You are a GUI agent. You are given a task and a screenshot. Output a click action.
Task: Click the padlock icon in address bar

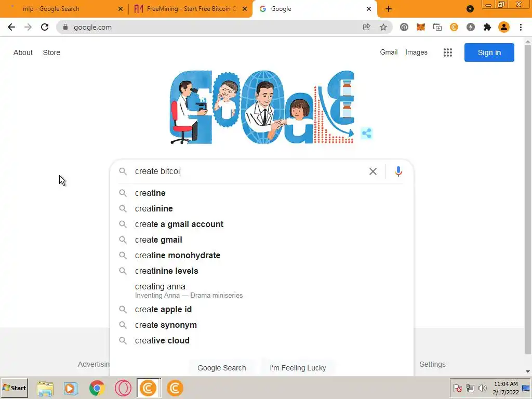(65, 27)
